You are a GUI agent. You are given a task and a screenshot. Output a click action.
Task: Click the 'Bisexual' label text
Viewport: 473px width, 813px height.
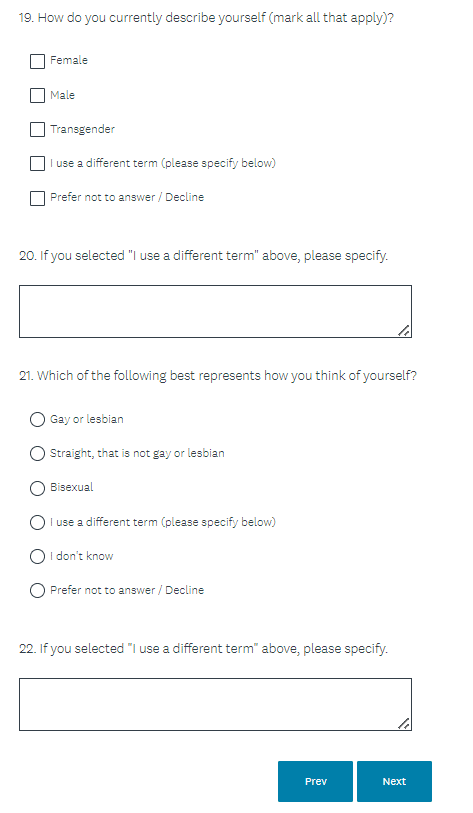tap(72, 487)
